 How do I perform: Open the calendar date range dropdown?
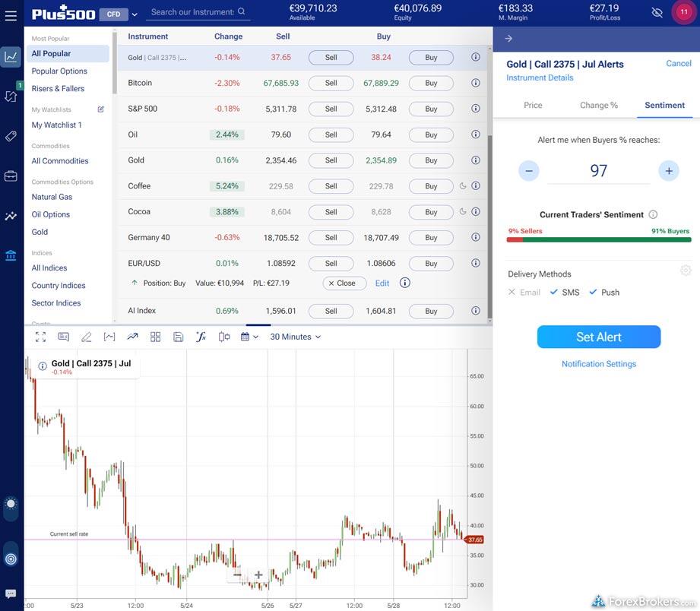[x=249, y=337]
